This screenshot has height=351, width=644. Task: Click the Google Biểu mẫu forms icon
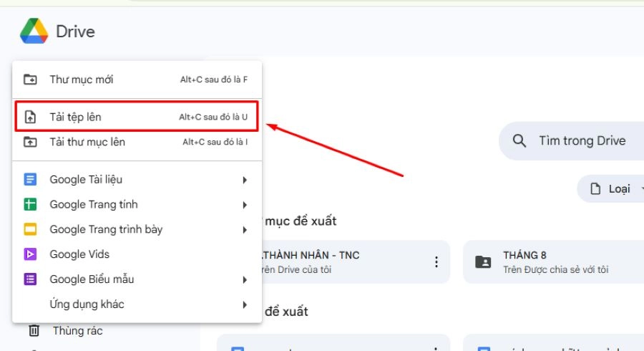(30, 279)
